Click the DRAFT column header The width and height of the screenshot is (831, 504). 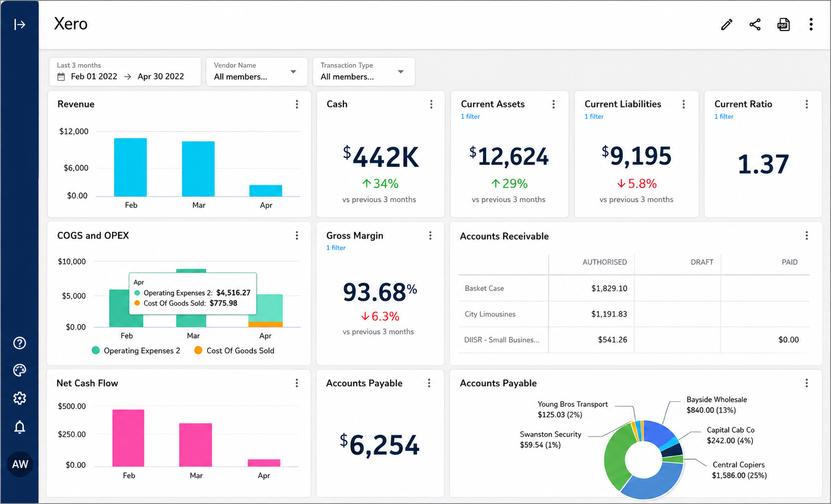702,262
